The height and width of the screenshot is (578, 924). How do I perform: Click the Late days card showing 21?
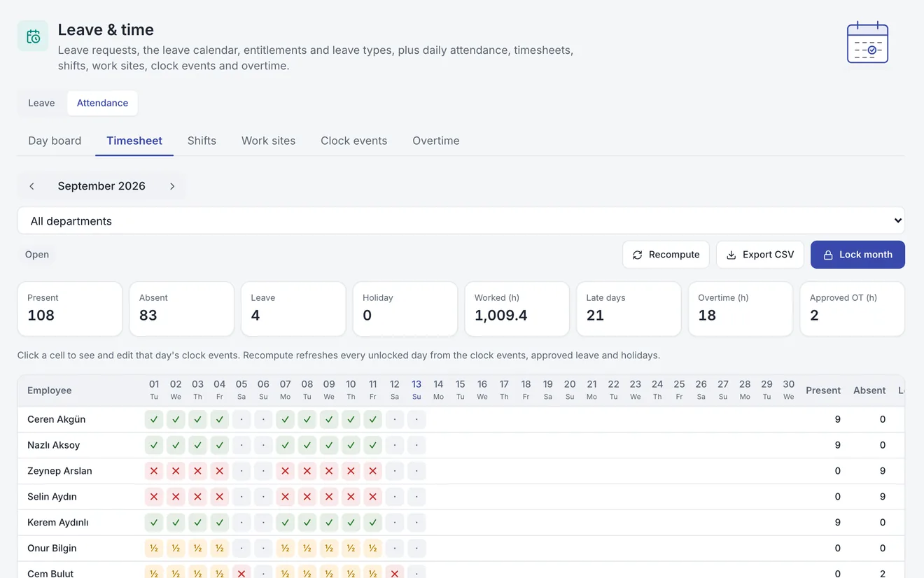point(629,309)
